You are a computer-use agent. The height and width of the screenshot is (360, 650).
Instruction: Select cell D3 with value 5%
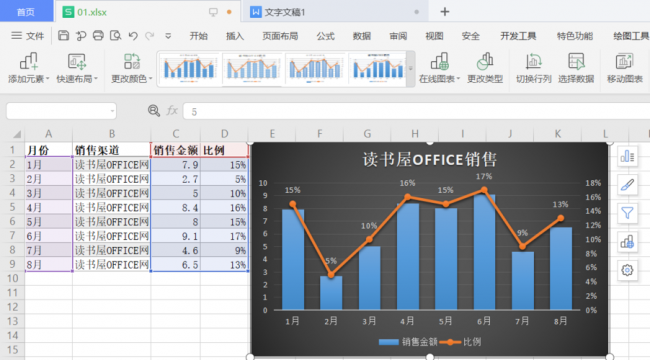(224, 179)
